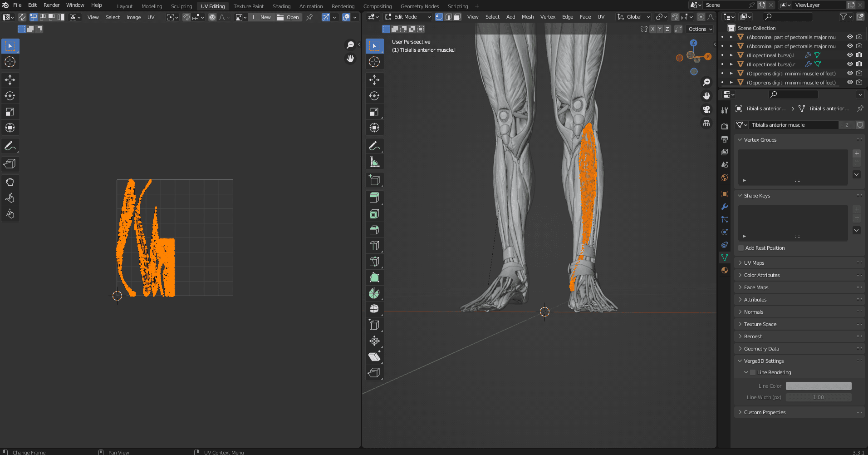Enable the Add Rest Position checkbox
Image resolution: width=868 pixels, height=455 pixels.
(741, 248)
